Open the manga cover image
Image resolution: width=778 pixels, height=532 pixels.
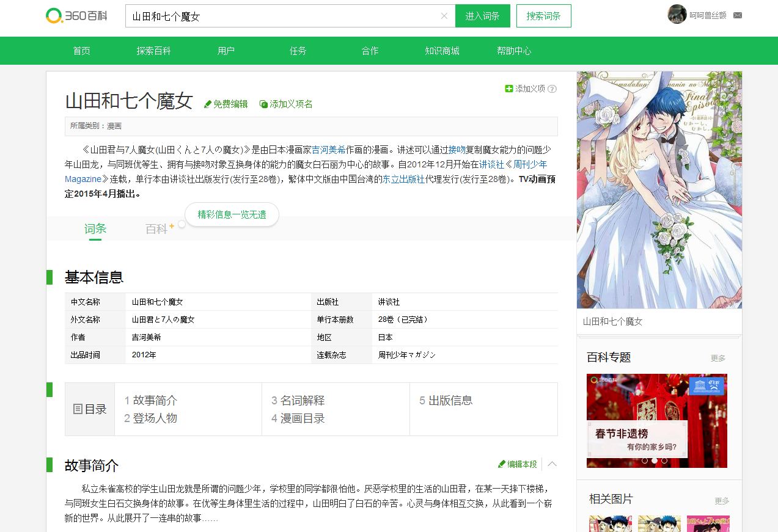point(659,190)
